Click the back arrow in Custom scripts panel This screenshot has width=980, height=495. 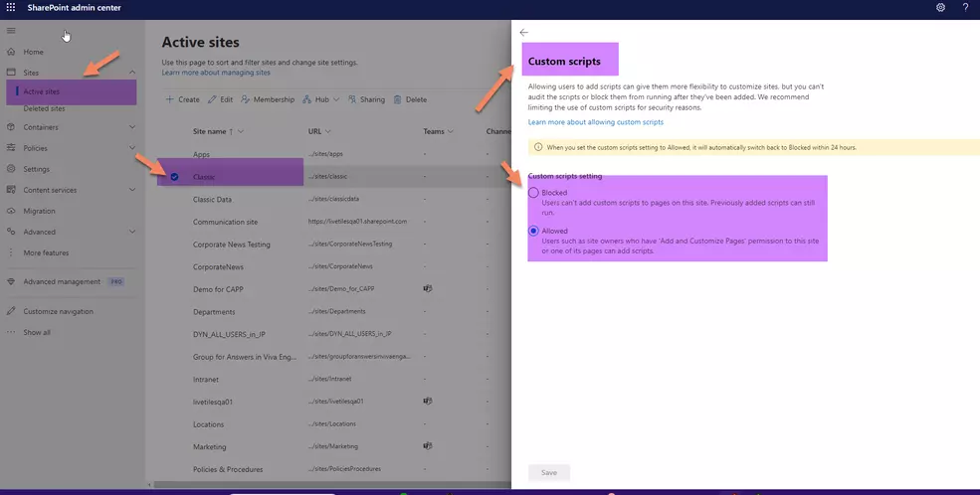tap(524, 33)
